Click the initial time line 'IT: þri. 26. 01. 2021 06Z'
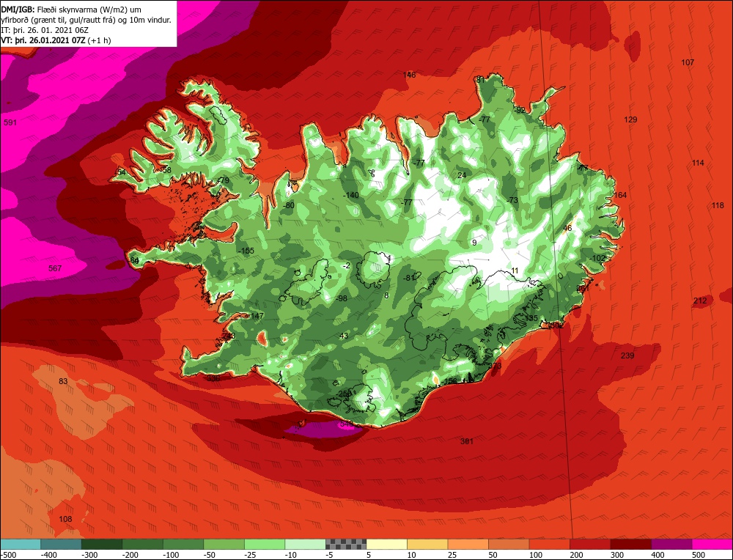Screen dimensions: 733x560 coord(45,30)
